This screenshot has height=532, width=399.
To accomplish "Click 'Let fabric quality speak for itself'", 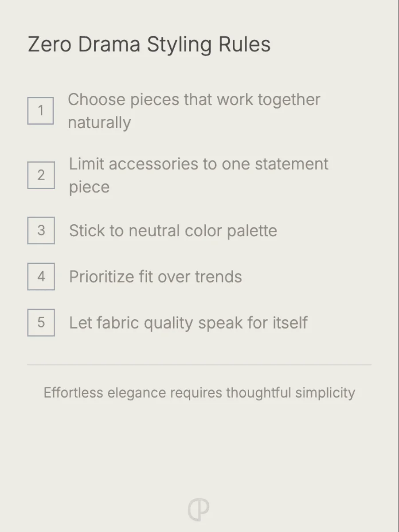I will click(x=188, y=323).
